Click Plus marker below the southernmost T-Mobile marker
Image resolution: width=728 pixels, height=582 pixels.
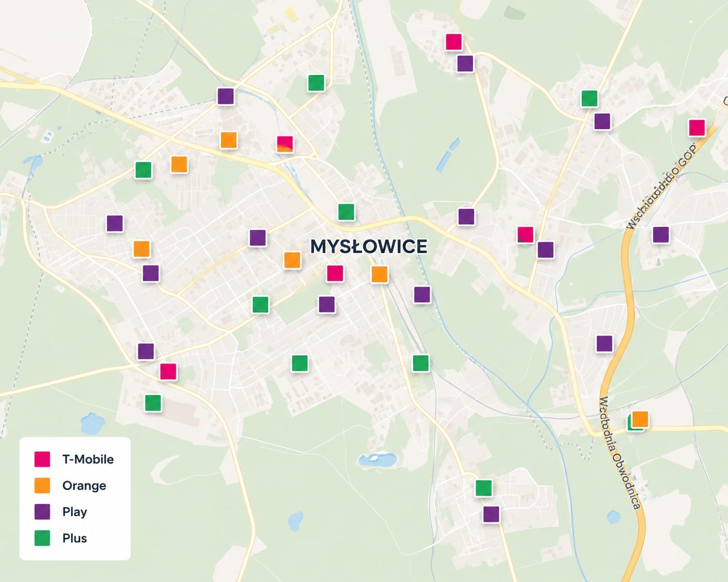pyautogui.click(x=153, y=403)
